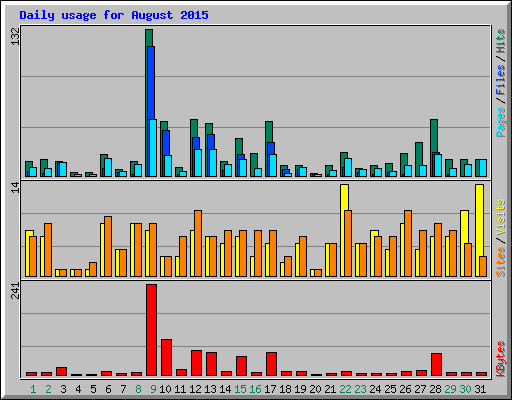
Task: Click the 'Visits' legend label
Action: tap(500, 218)
